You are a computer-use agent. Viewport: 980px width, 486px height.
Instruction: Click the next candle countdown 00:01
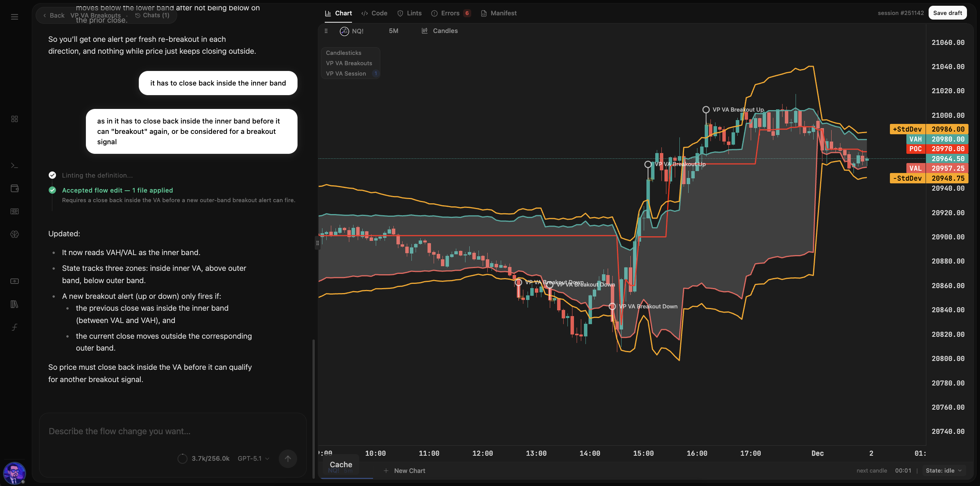pyautogui.click(x=903, y=471)
